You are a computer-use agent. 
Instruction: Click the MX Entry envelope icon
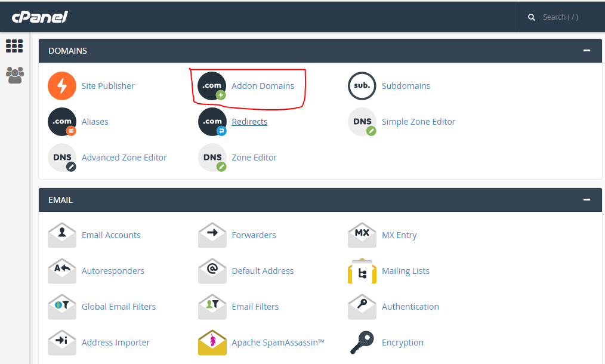coord(362,235)
